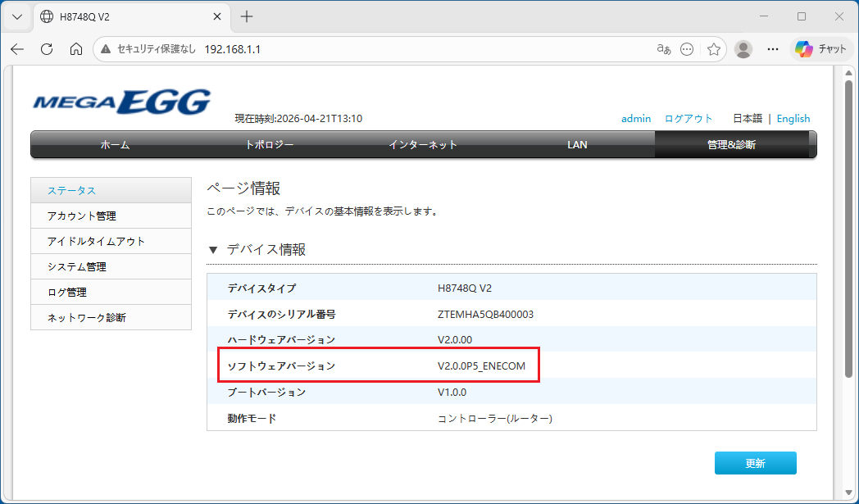Open システム管理 in the sidebar
This screenshot has height=504, width=859.
(111, 267)
